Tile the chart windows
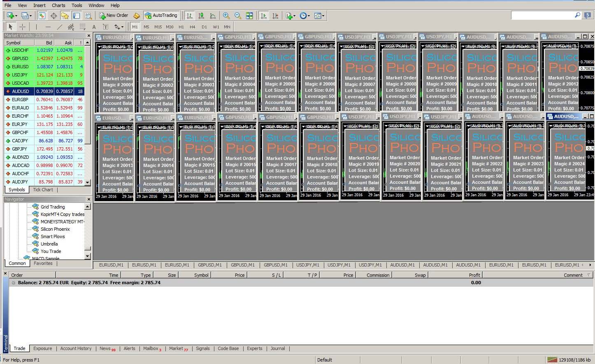This screenshot has width=595, height=364. 249,16
